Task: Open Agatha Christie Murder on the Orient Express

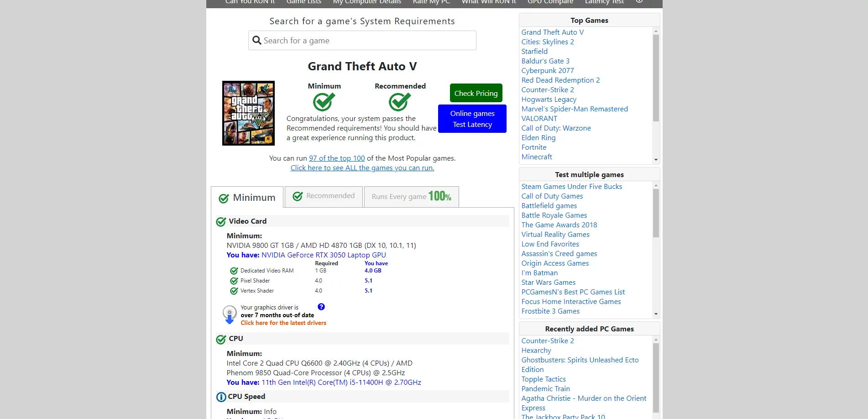Action: (584, 403)
